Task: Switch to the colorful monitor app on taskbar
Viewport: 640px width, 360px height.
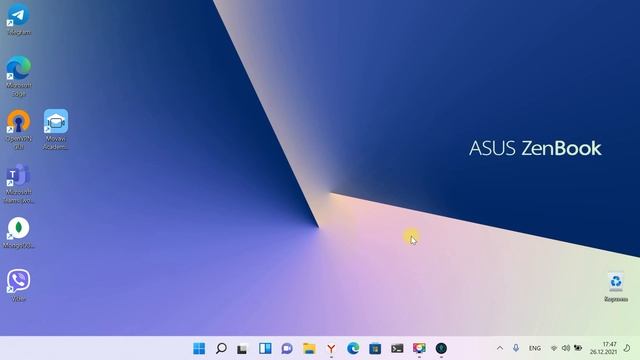Action: pyautogui.click(x=419, y=348)
